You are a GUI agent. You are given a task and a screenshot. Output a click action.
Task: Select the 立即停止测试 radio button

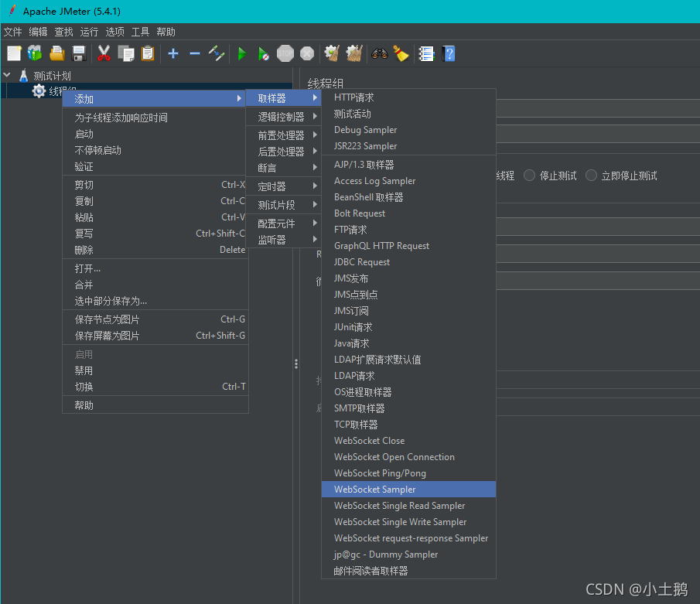(591, 176)
